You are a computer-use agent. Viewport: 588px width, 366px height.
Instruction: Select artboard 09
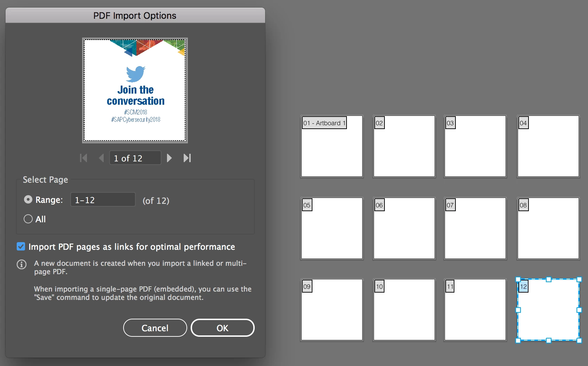coord(332,310)
